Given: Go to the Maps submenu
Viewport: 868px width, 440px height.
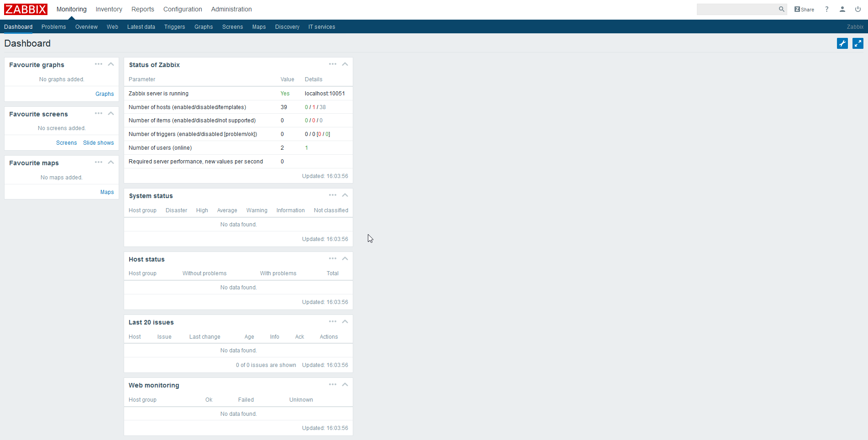Looking at the screenshot, I should coord(259,27).
